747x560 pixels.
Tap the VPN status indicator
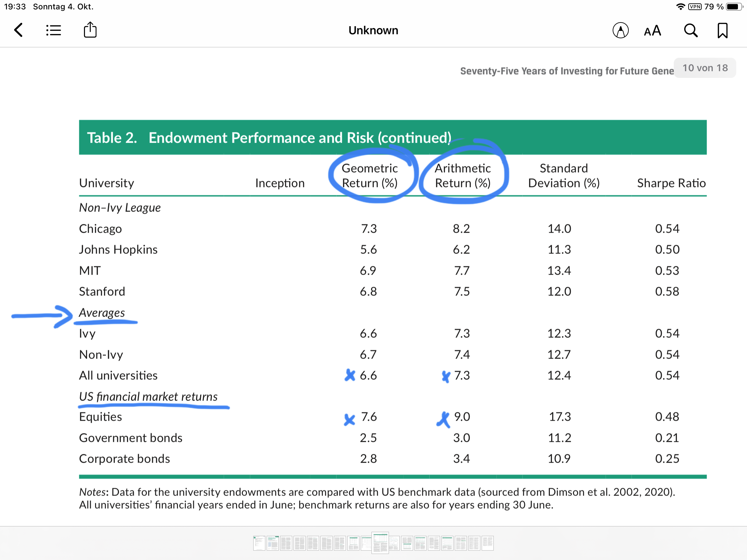click(695, 7)
